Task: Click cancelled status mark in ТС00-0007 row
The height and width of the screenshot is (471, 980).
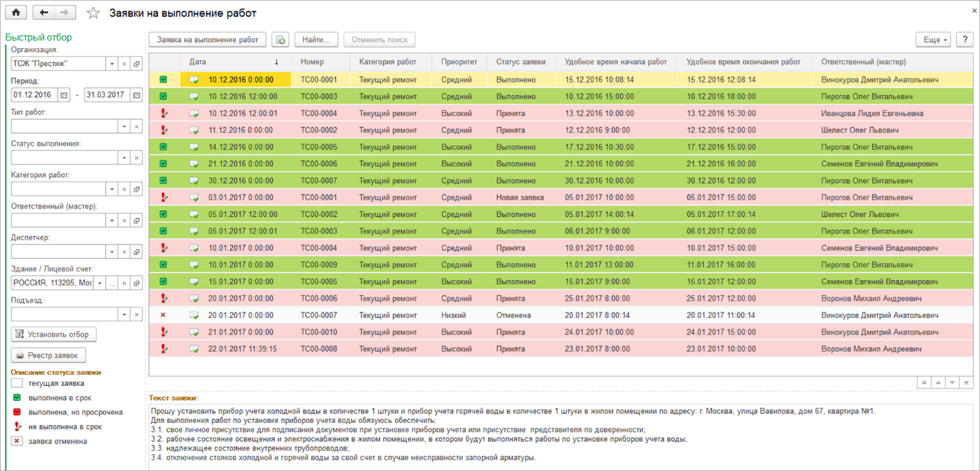Action: (163, 315)
